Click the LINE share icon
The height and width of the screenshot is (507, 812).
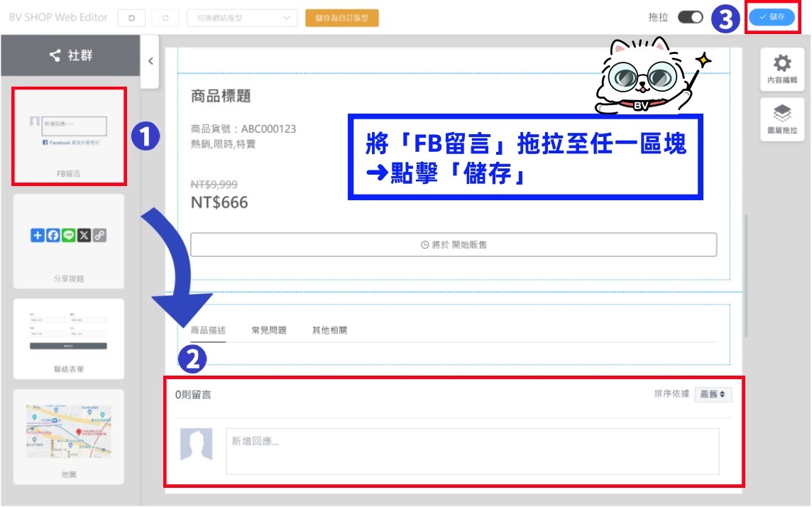(x=68, y=235)
